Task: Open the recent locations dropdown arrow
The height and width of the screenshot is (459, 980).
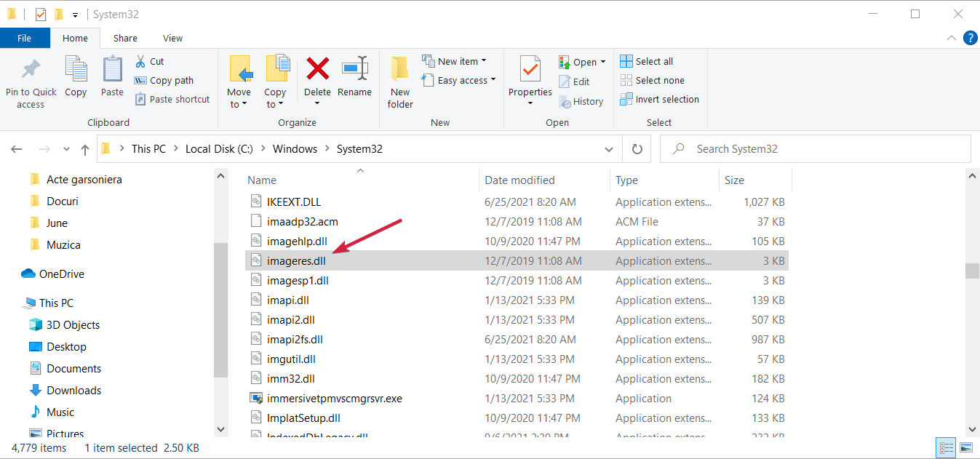Action: click(x=66, y=149)
